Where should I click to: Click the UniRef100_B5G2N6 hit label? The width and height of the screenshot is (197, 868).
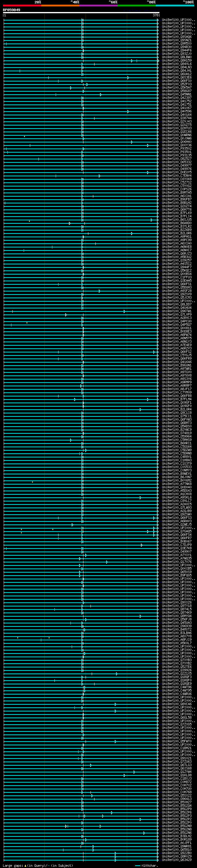[x=176, y=833]
